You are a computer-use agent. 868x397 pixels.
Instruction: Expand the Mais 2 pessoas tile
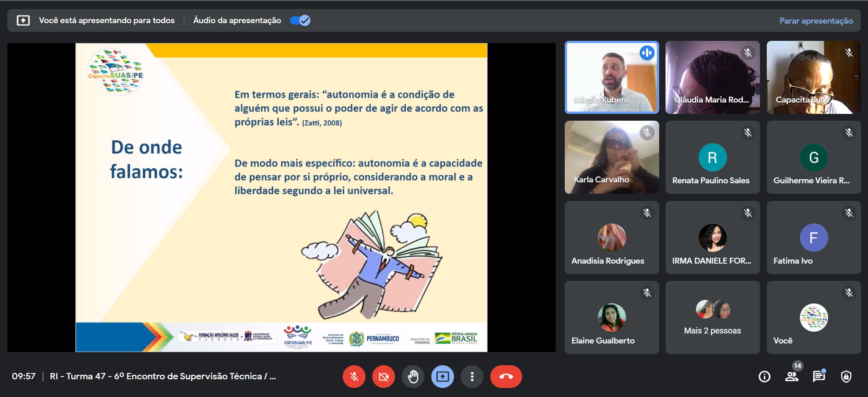(x=712, y=317)
